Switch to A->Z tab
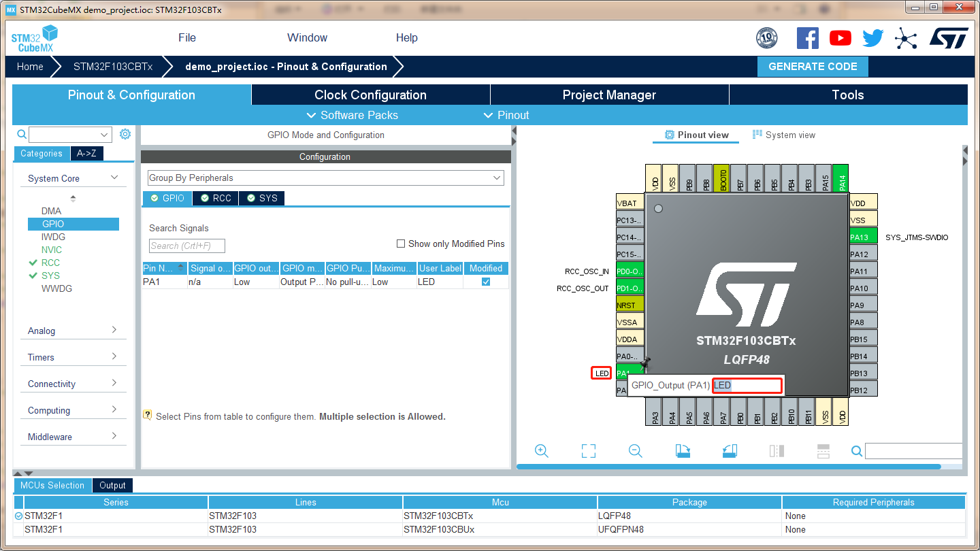 click(86, 154)
